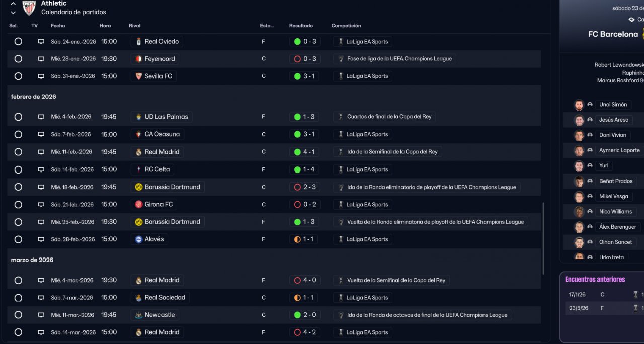Sort the fixtures by the Fecha column
Screen dimensions: 644x344
pos(58,26)
